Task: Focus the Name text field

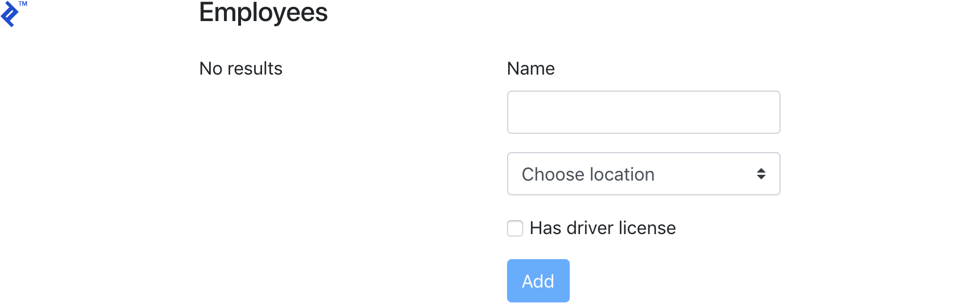Action: tap(643, 112)
